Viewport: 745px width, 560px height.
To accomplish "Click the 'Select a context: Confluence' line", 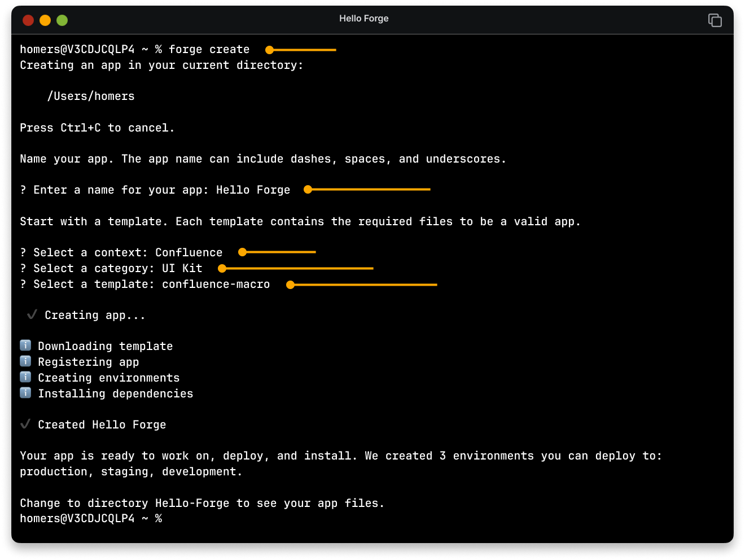I will point(121,253).
